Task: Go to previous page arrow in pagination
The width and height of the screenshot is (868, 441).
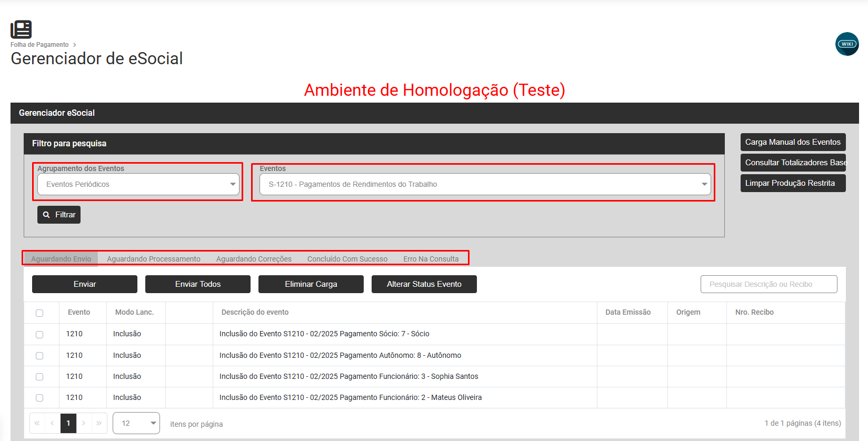Action: (52, 423)
